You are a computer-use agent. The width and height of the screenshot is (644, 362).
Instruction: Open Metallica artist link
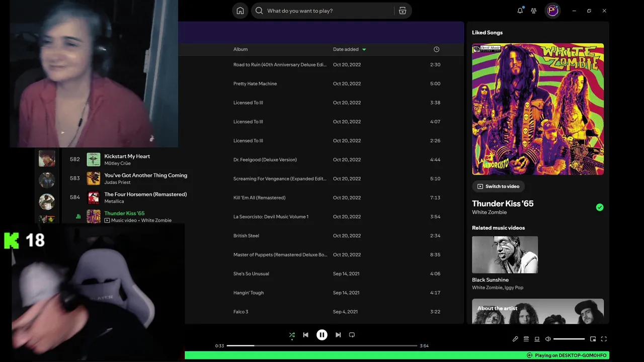pyautogui.click(x=114, y=202)
